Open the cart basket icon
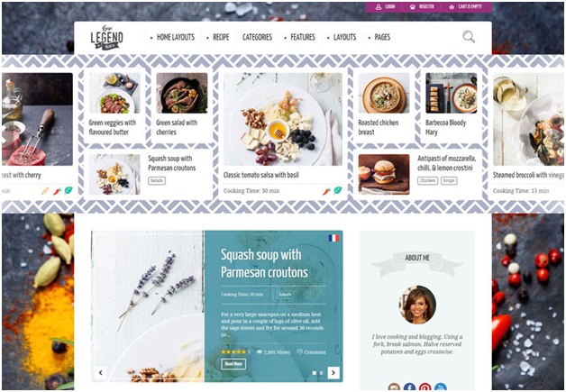The width and height of the screenshot is (566, 392). [x=452, y=7]
